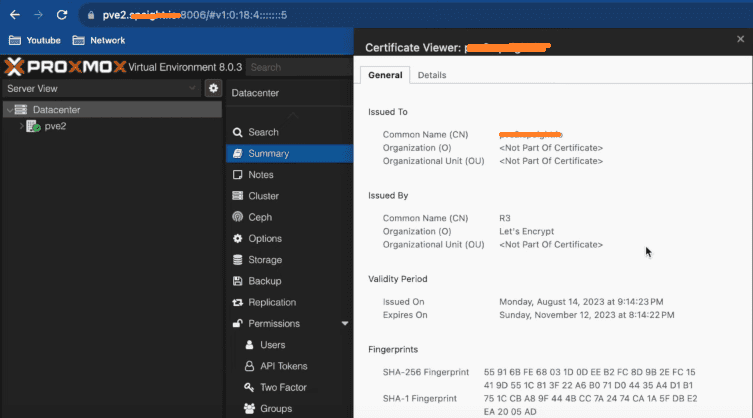This screenshot has height=418, width=753.
Task: Click the Issued By heading
Action: pyautogui.click(x=388, y=196)
